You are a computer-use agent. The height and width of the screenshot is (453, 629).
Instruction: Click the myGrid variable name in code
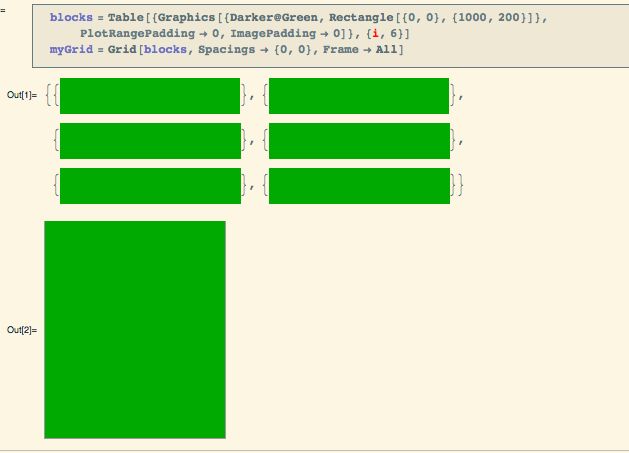pyautogui.click(x=71, y=49)
